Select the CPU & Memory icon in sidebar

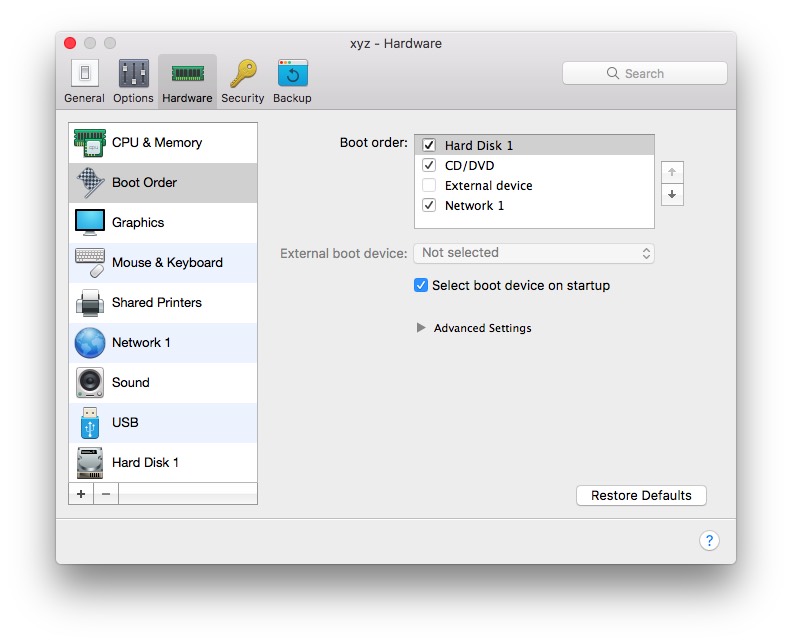[x=90, y=143]
